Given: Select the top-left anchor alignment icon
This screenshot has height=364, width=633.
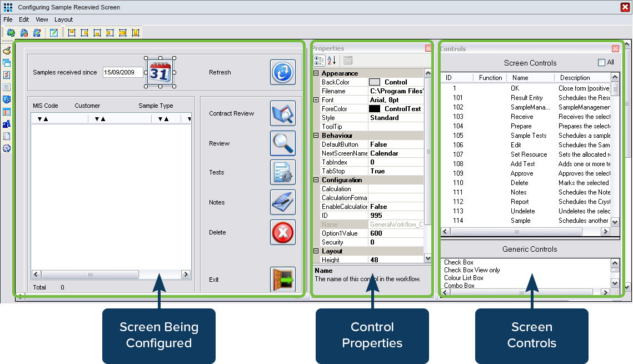Looking at the screenshot, I should [72, 33].
